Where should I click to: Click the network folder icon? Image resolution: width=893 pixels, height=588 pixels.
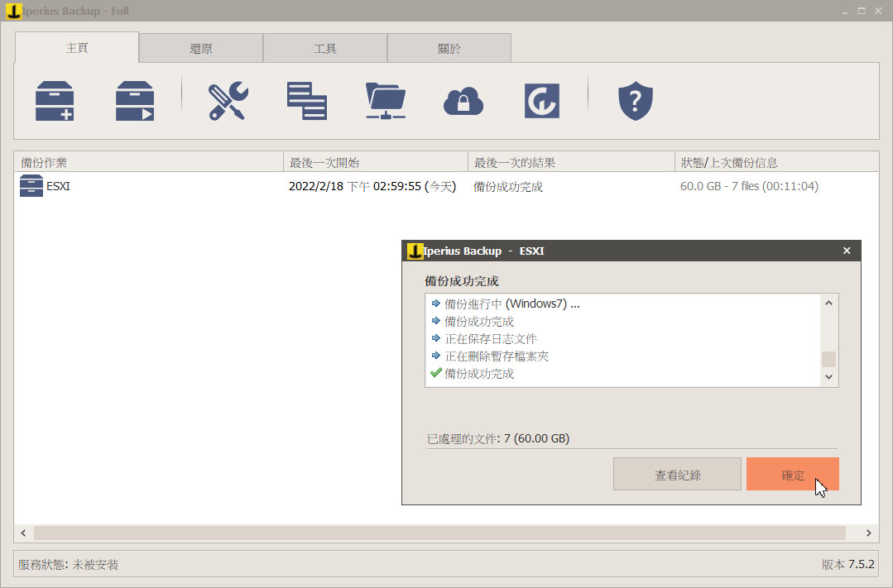click(x=386, y=101)
